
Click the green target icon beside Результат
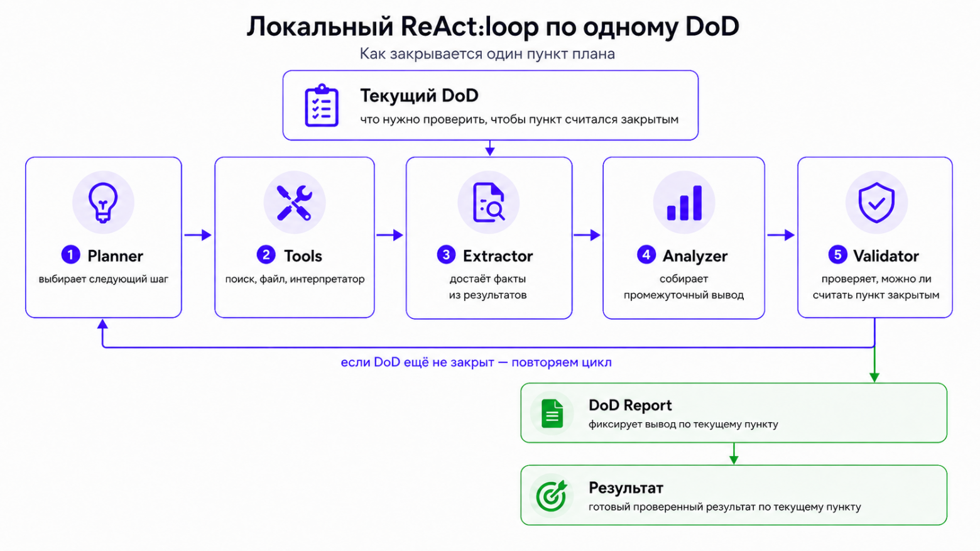pos(552,496)
